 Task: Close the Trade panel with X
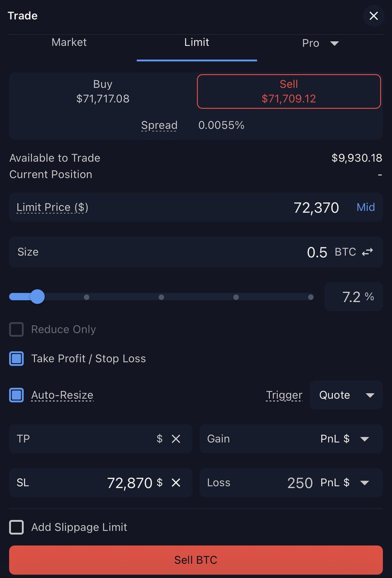[x=373, y=16]
